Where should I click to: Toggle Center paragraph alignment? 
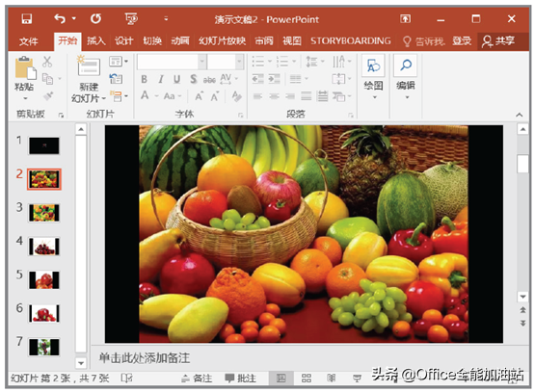coord(274,96)
